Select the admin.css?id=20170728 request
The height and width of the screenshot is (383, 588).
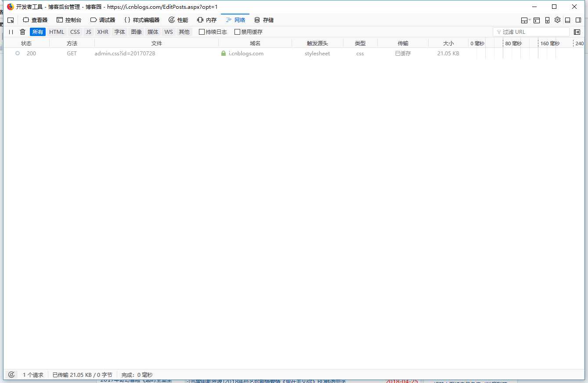click(125, 54)
